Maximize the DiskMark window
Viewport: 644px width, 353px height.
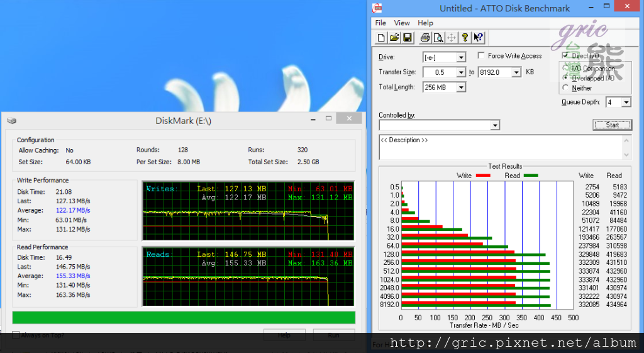pos(328,118)
